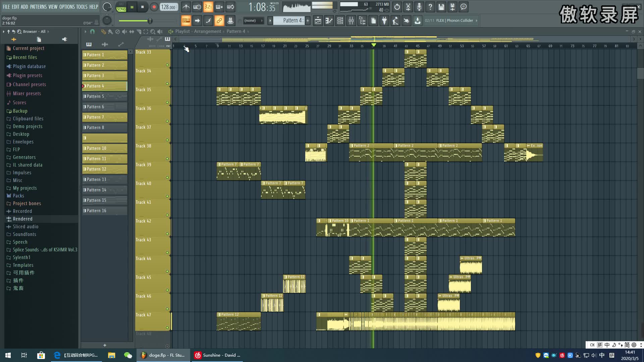Pause playback with the pause button
The image size is (644, 362).
132,7
